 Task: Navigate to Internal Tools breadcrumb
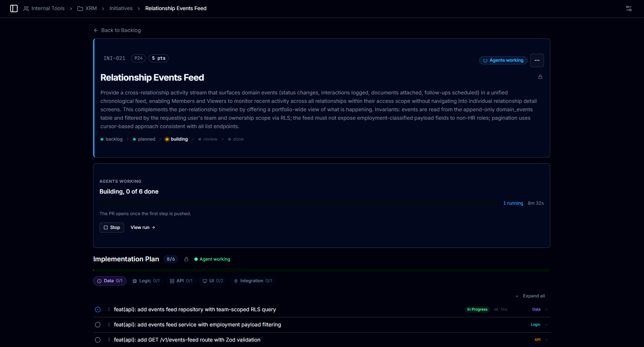[48, 8]
